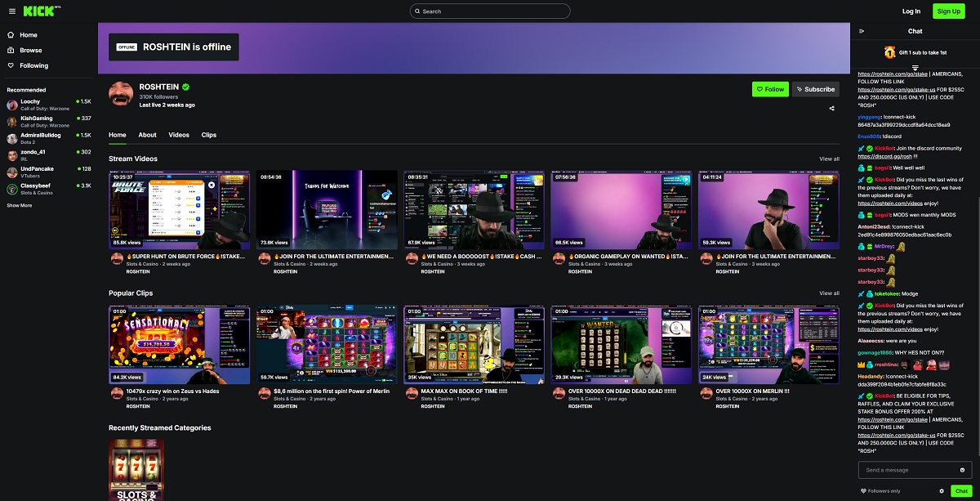The image size is (980, 501).
Task: Expand the gift leaderboard chevron
Action: tap(915, 67)
